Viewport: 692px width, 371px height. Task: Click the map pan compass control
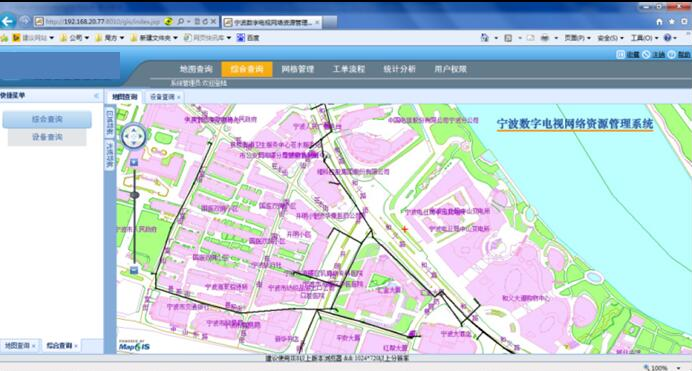(x=134, y=136)
